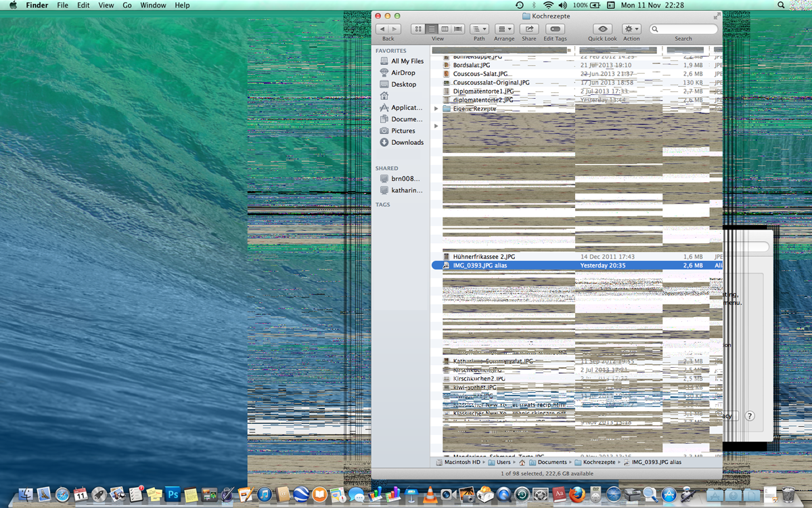This screenshot has height=508, width=812.
Task: Open AirDrop in the sidebar
Action: point(403,72)
